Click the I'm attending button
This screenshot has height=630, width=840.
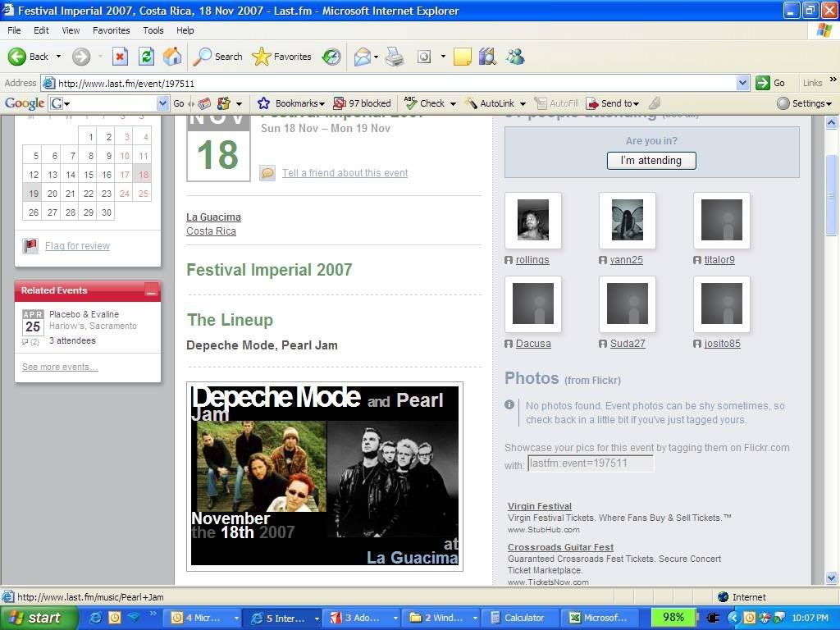pos(651,160)
